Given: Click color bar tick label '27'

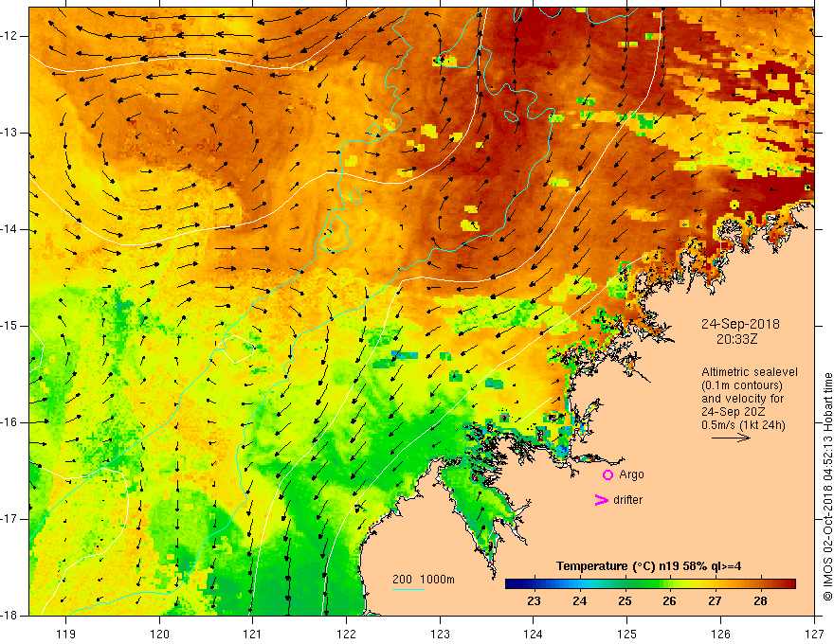Looking at the screenshot, I should (715, 600).
